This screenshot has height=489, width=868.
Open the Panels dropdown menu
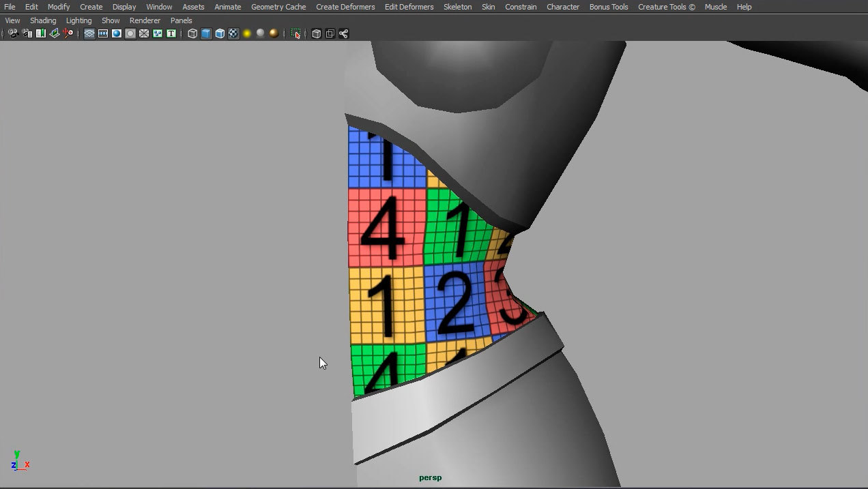pos(181,20)
